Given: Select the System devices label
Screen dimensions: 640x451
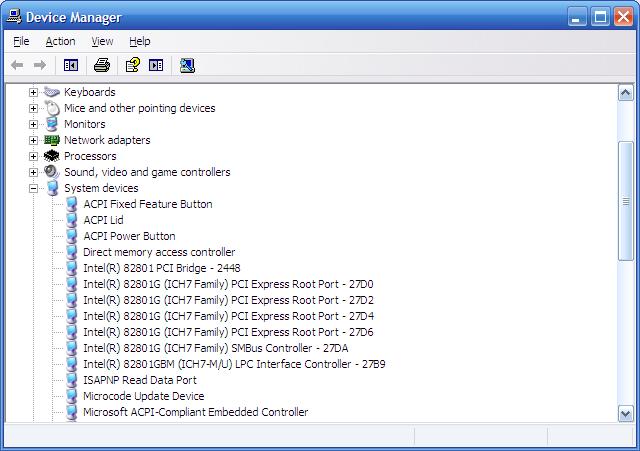Looking at the screenshot, I should 101,188.
